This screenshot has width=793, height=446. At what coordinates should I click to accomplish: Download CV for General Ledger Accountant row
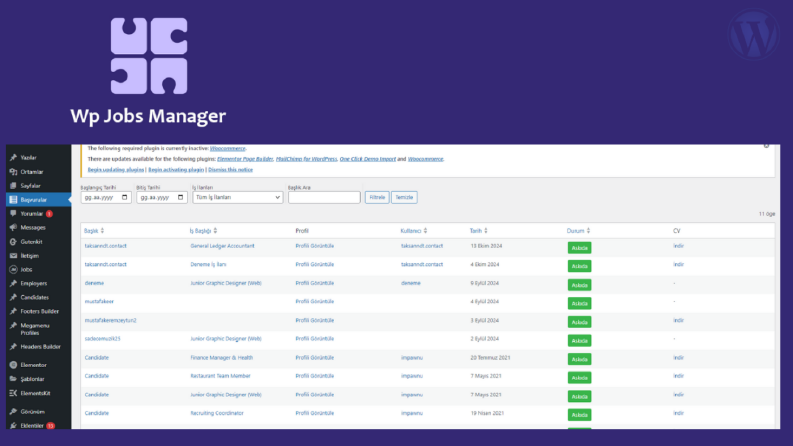coord(678,246)
